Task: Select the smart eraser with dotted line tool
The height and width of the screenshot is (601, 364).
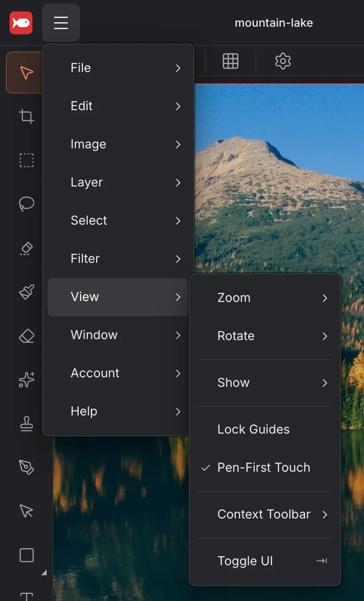Action: tap(26, 249)
